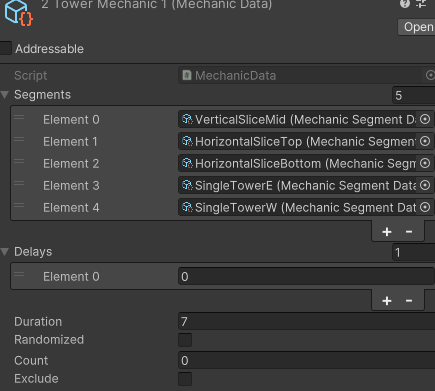Viewport: 435px width, 391px height.
Task: Open object picker for HorizontalSliceTop element
Action: pyautogui.click(x=425, y=141)
